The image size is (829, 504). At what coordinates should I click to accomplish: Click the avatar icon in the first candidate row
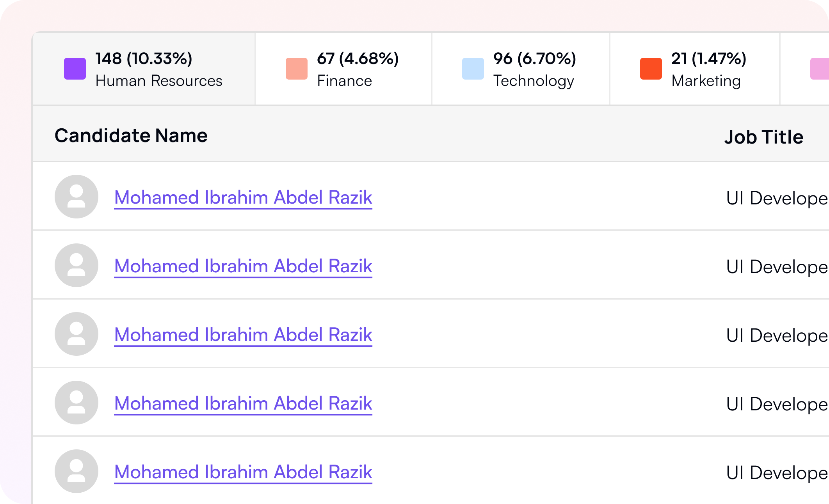[x=76, y=197]
